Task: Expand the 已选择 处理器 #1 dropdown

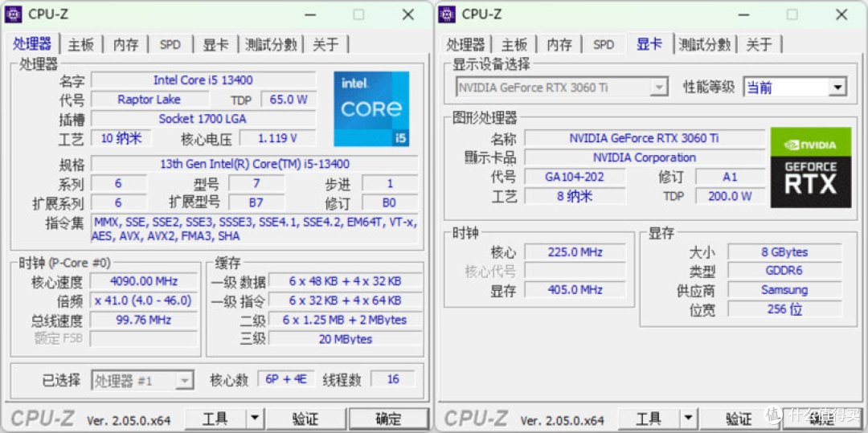Action: click(x=142, y=381)
